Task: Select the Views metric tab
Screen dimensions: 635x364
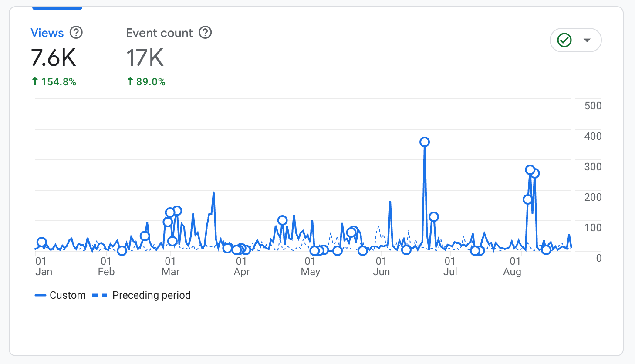Action: (x=47, y=33)
